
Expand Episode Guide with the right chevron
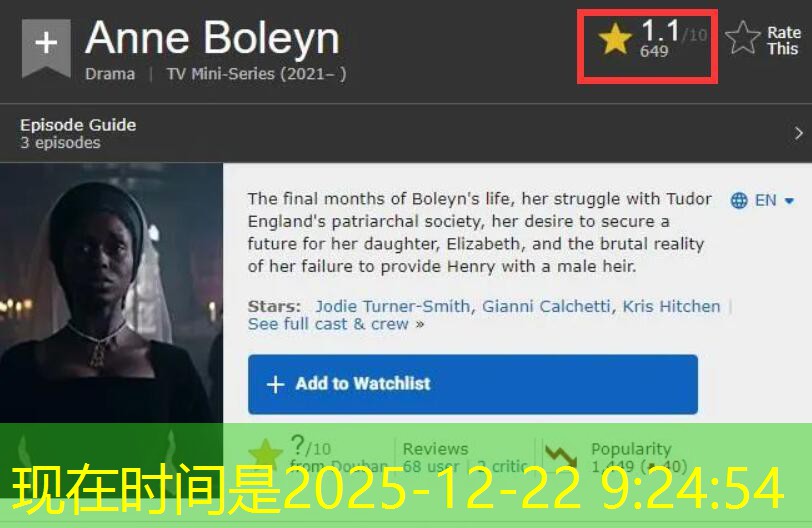pos(799,134)
